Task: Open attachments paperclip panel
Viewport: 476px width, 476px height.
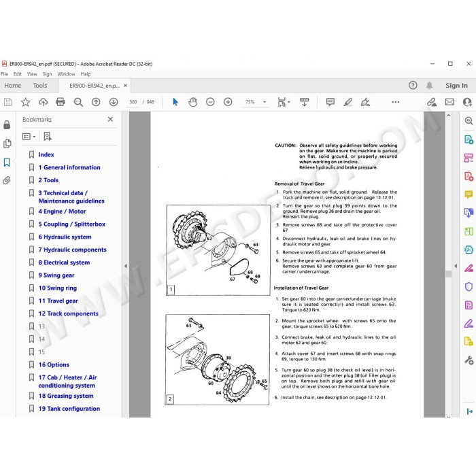Action: pyautogui.click(x=7, y=181)
